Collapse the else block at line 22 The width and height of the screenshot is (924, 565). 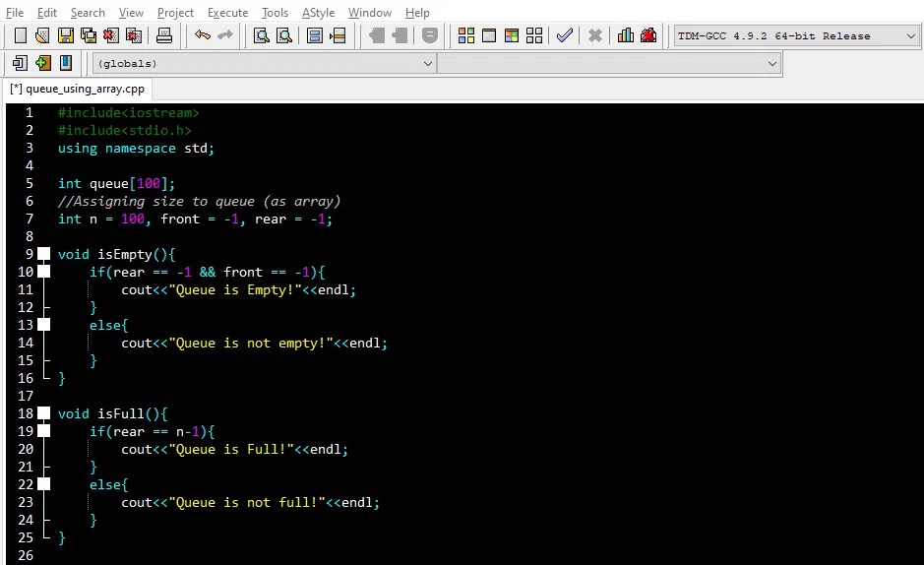43,484
